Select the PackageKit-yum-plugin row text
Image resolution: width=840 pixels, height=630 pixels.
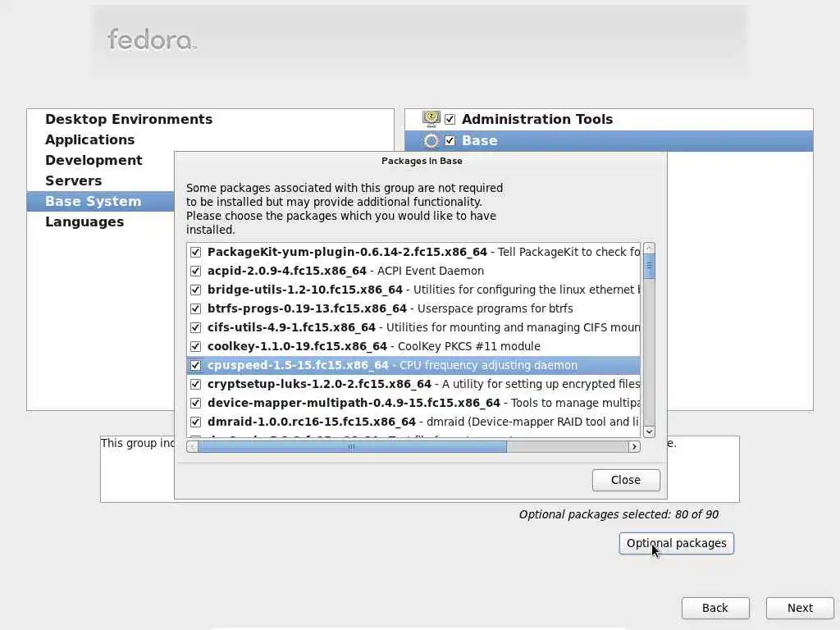tap(423, 253)
